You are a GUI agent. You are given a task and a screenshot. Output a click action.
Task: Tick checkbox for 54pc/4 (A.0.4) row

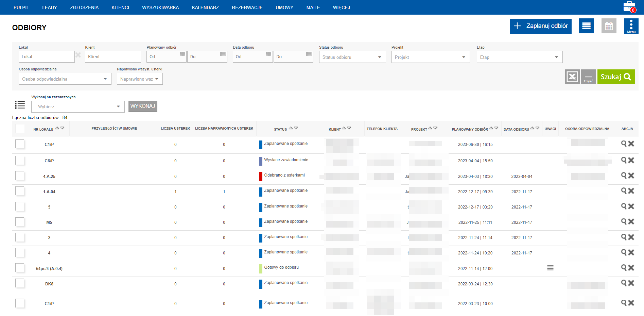[20, 268]
